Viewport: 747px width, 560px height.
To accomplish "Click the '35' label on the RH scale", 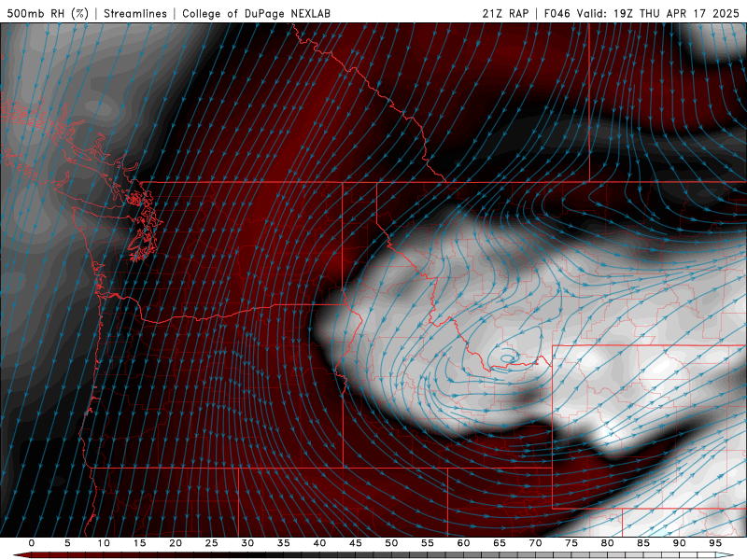I will [284, 543].
